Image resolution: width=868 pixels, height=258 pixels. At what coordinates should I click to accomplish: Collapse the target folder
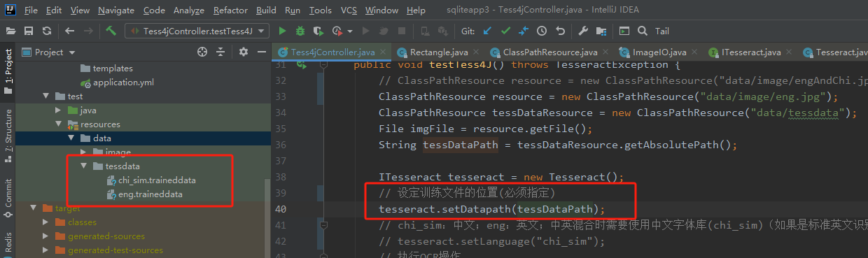(33, 208)
